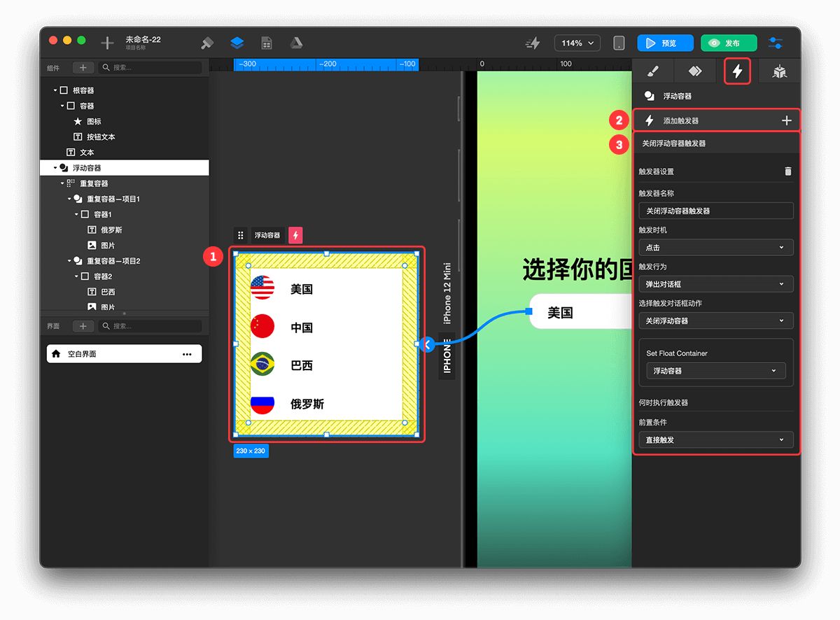This screenshot has height=620, width=840.
Task: Switch to the 3D cube component tab
Action: click(x=779, y=71)
